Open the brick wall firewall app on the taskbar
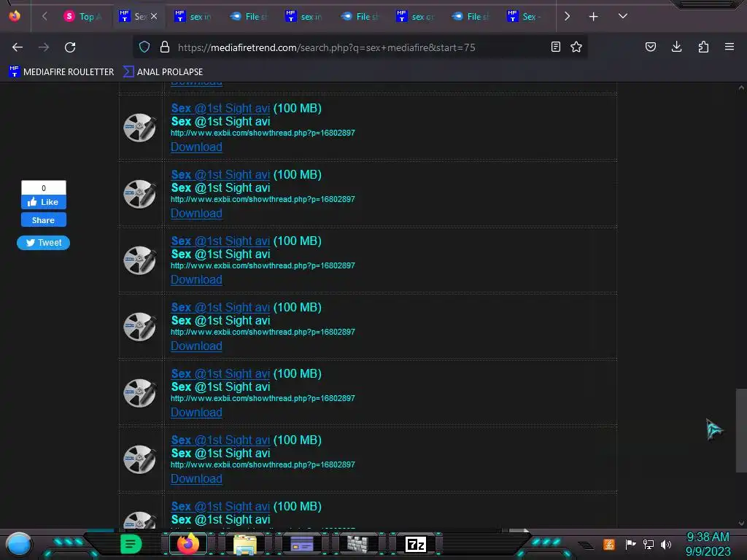This screenshot has width=747, height=560. tap(357, 544)
